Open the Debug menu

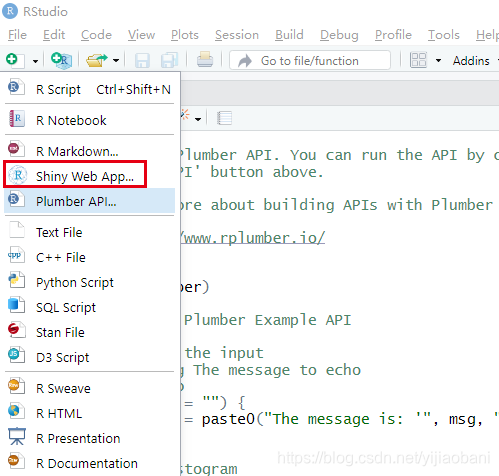click(339, 35)
